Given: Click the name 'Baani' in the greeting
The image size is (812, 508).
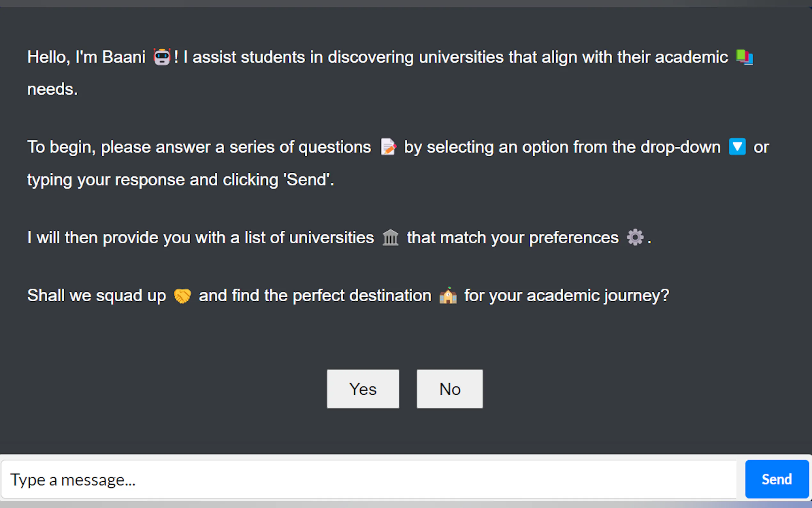Looking at the screenshot, I should pos(123,57).
